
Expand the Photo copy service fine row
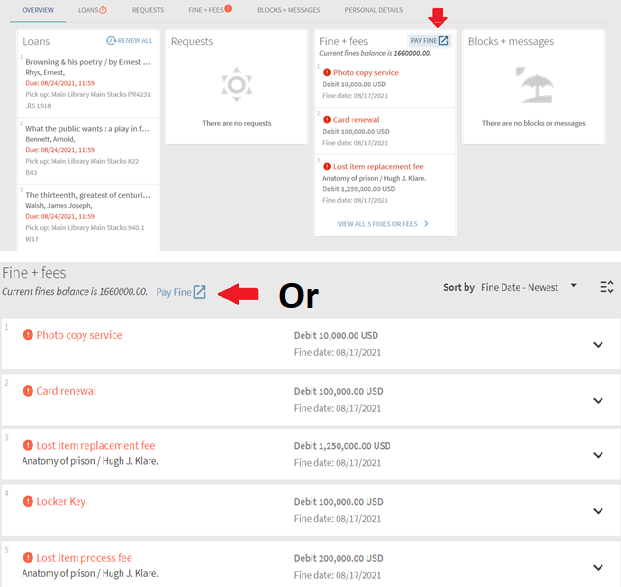pos(597,345)
